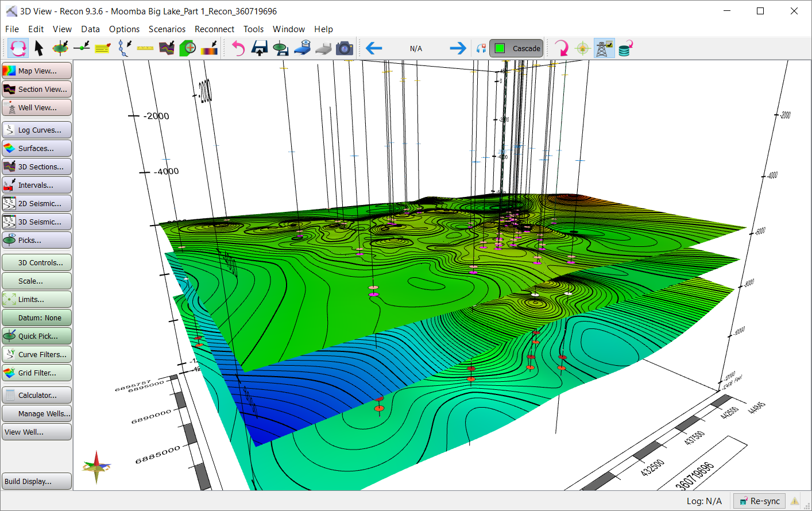Click the database refresh icon
The height and width of the screenshot is (511, 812).
pyautogui.click(x=625, y=49)
